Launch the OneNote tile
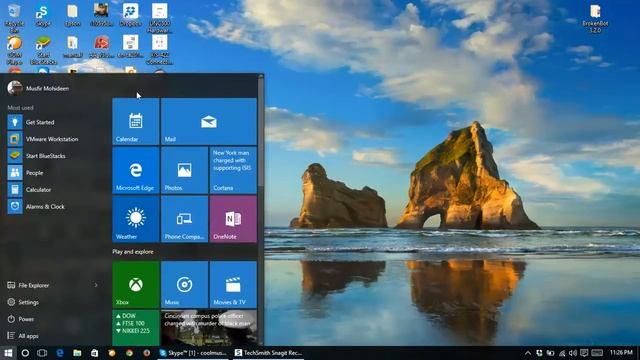This screenshot has height=360, width=640. click(x=233, y=219)
